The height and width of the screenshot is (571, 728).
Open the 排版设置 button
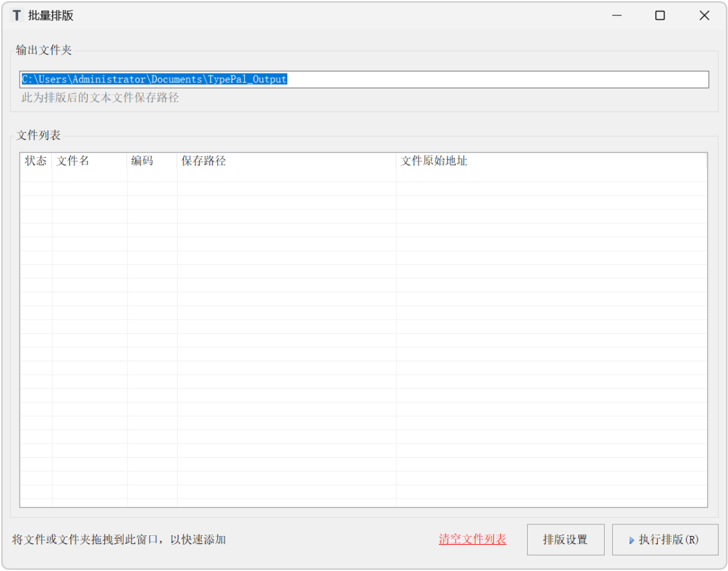566,539
